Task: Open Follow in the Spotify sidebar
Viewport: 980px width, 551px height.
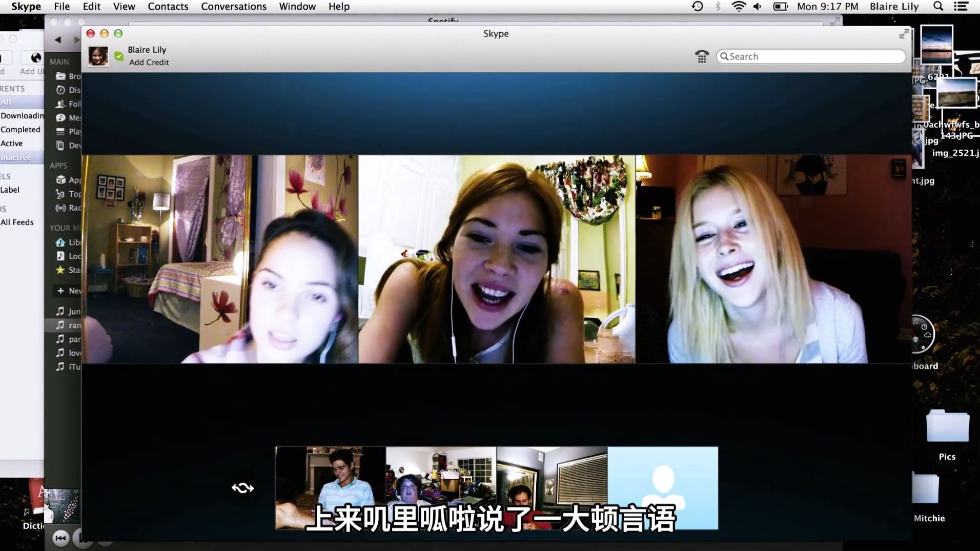Action: [x=68, y=104]
